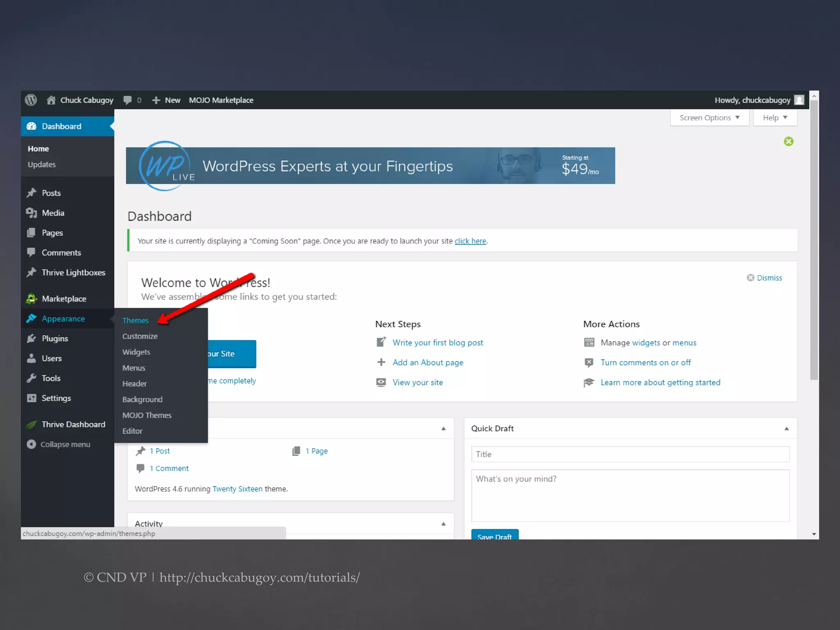Click the Collapse menu arrow icon
This screenshot has width=840, height=630.
[32, 444]
